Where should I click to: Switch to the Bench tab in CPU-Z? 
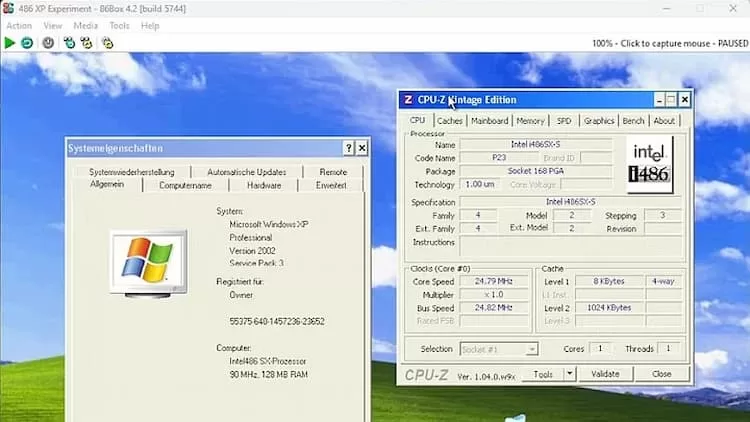pos(633,121)
